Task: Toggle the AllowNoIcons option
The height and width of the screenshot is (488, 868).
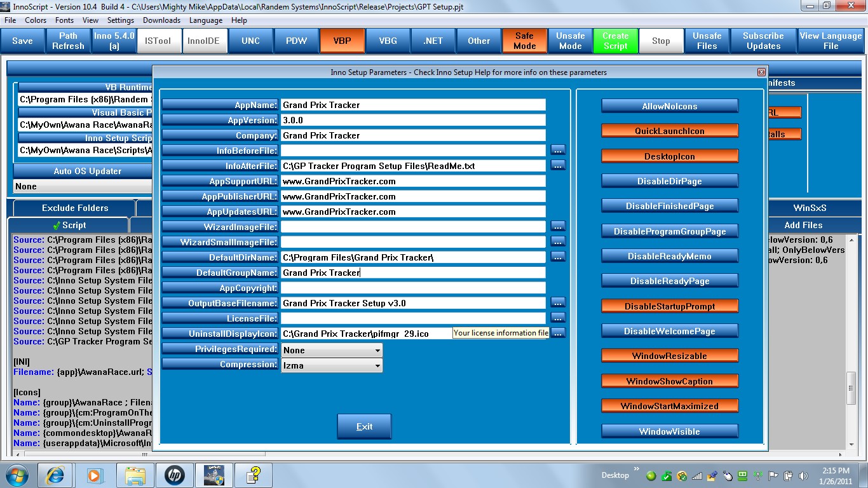Action: pyautogui.click(x=670, y=106)
